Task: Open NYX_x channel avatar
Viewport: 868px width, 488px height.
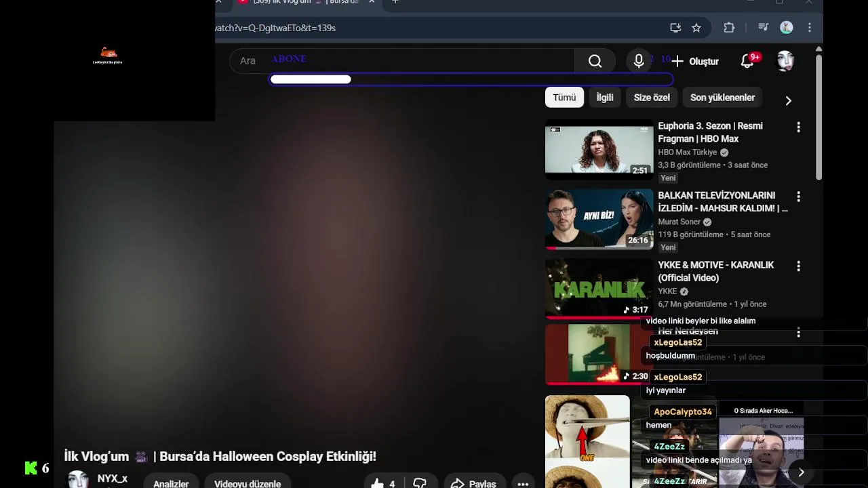Action: 77,480
